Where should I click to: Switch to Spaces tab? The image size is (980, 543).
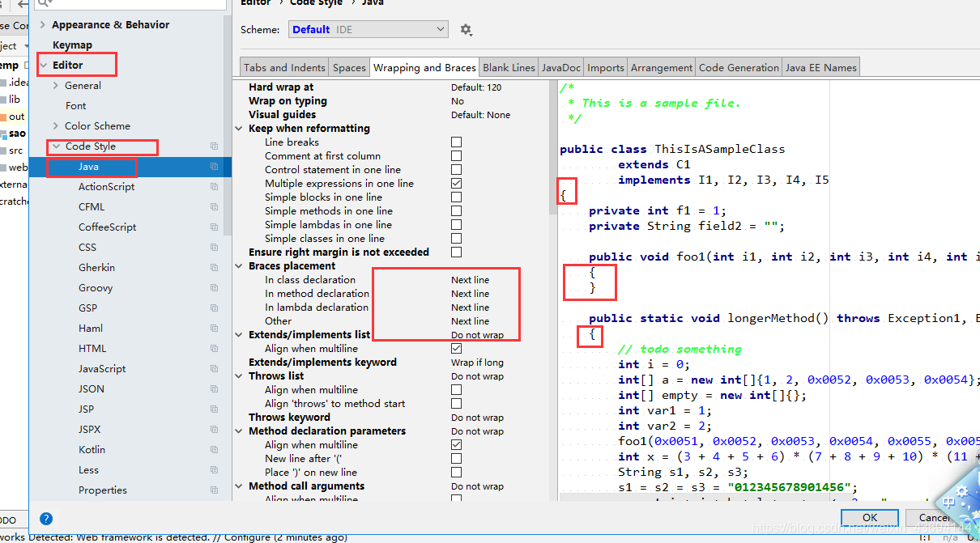point(349,68)
